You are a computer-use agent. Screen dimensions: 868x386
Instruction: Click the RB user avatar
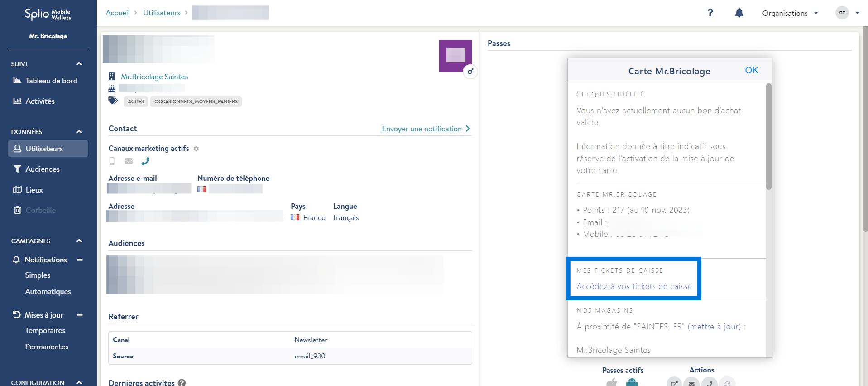(x=842, y=13)
